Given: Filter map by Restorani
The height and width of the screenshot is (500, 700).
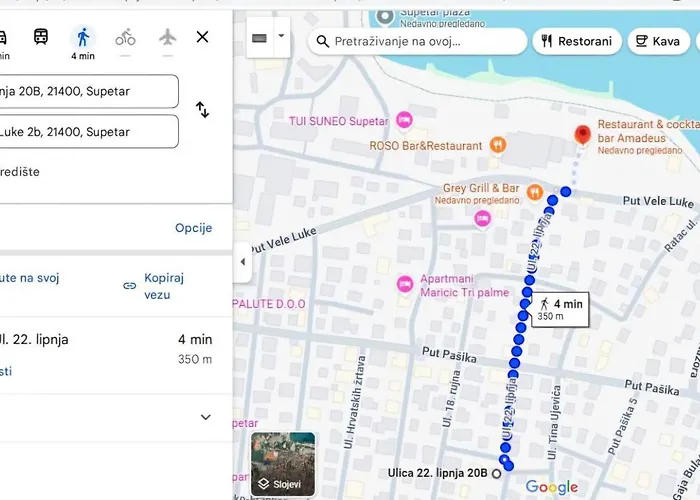Looking at the screenshot, I should (576, 41).
